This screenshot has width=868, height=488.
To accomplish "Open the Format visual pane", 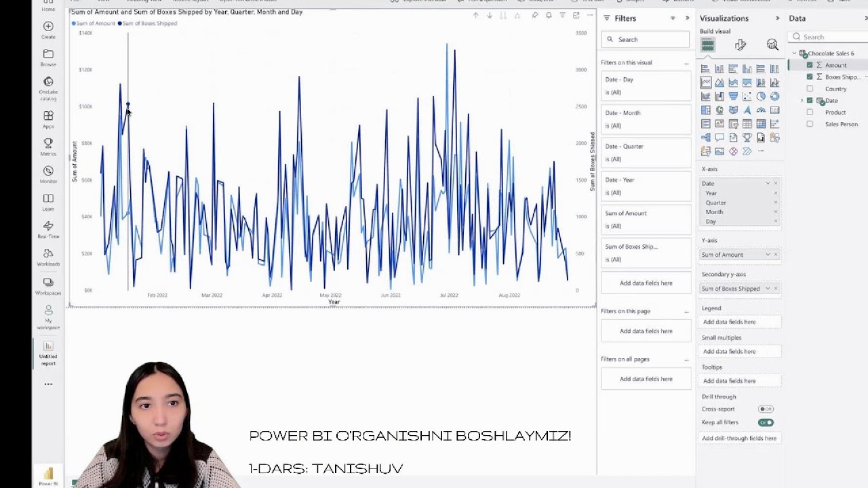I will 740,45.
